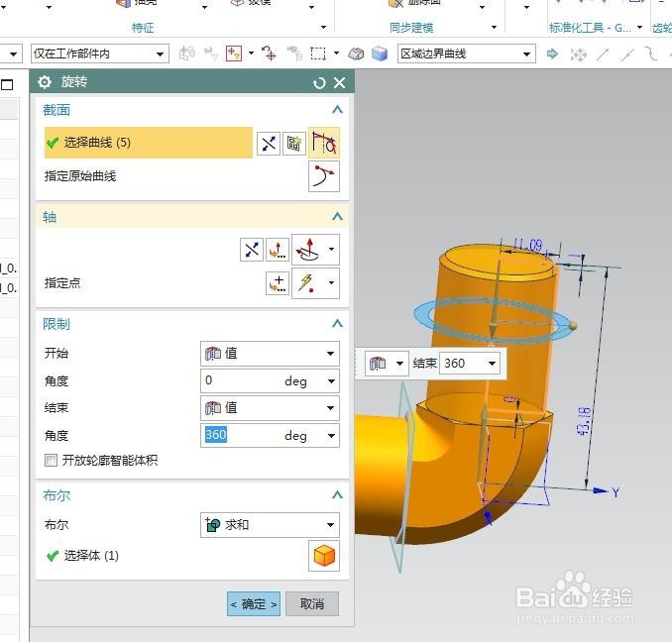Click the grayed filter funnel icon in toolbar
This screenshot has height=642, width=672.
[211, 53]
